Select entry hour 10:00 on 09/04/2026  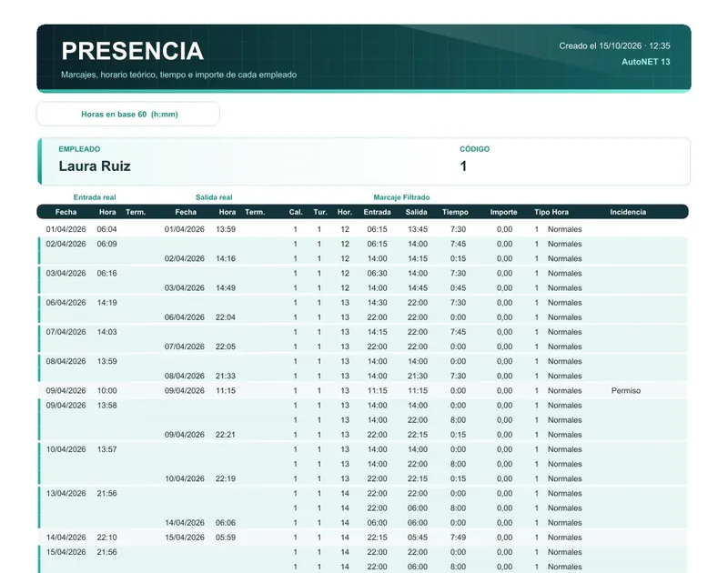point(106,391)
